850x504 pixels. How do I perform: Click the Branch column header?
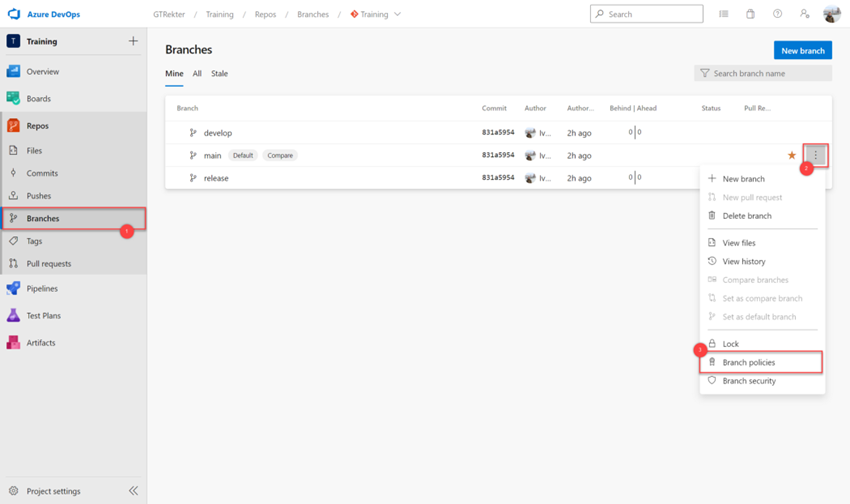click(188, 108)
